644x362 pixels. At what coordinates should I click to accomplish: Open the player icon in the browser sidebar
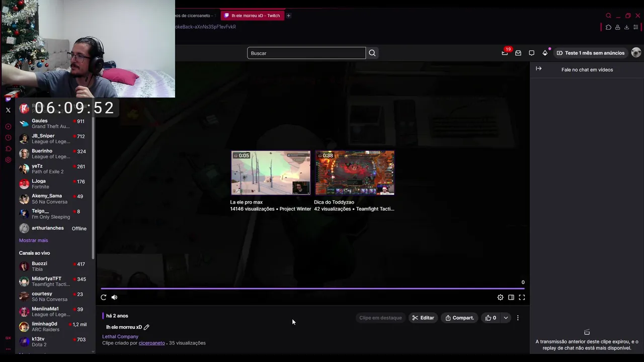pyautogui.click(x=8, y=127)
